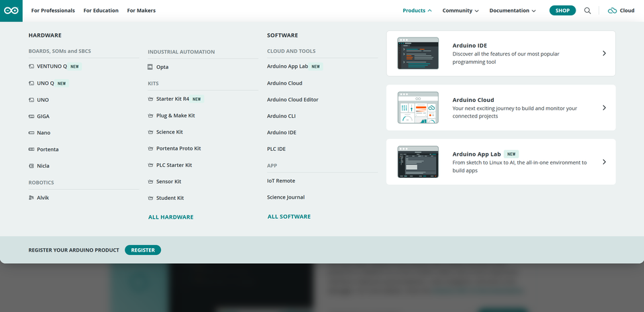
Task: Click the UNO Q board icon
Action: 32,83
